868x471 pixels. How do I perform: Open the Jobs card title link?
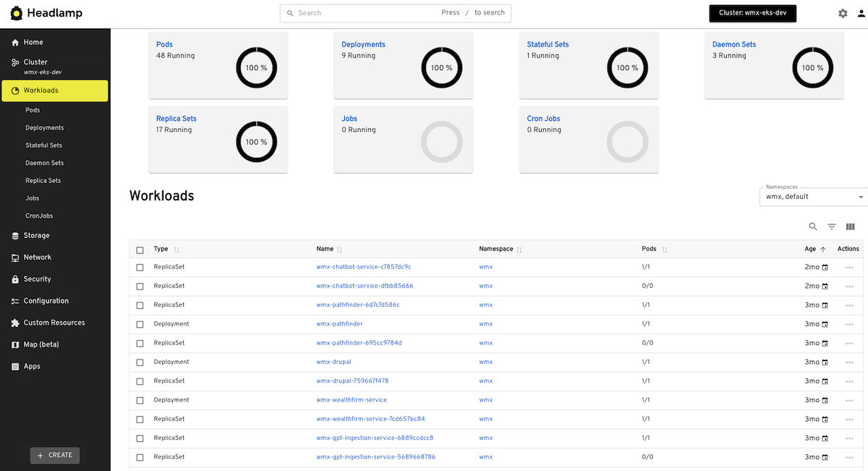coord(349,119)
